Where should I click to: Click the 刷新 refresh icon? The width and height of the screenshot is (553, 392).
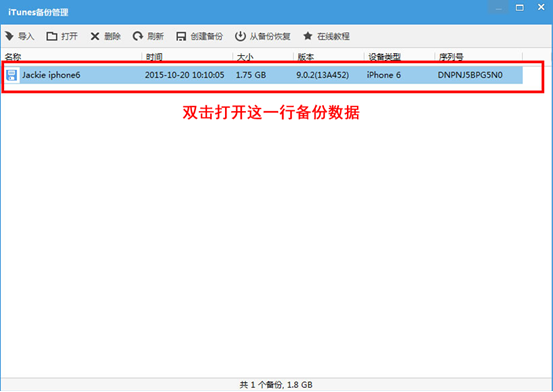coord(138,36)
